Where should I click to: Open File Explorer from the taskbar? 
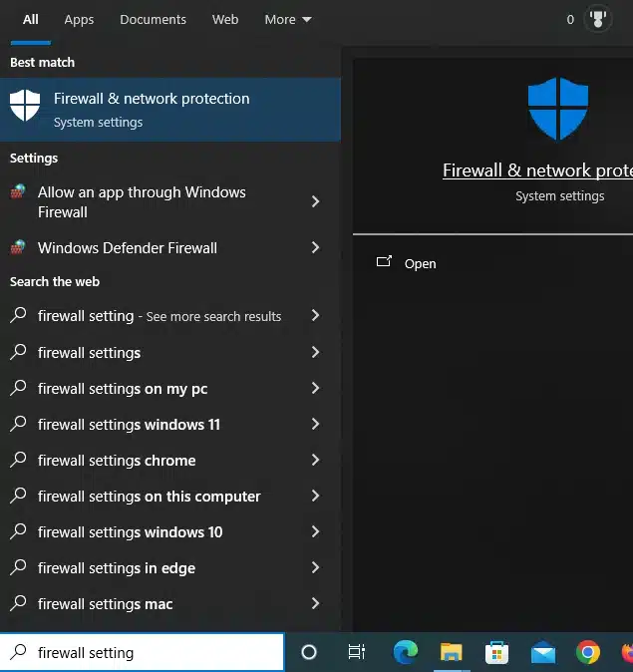point(452,652)
